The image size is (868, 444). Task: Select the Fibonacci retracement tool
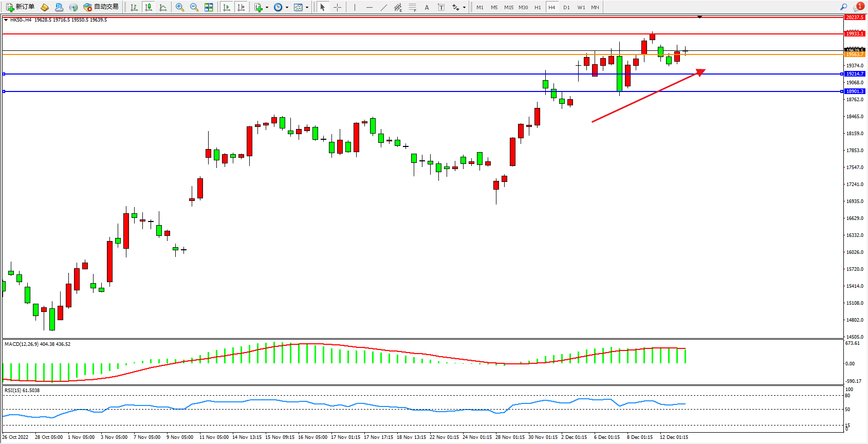coord(412,7)
